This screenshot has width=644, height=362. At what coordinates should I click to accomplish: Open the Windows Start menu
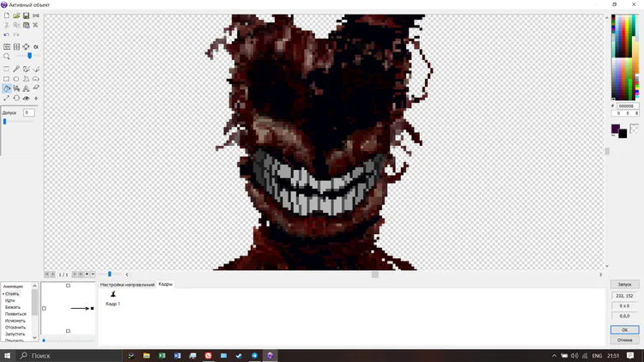[x=7, y=355]
